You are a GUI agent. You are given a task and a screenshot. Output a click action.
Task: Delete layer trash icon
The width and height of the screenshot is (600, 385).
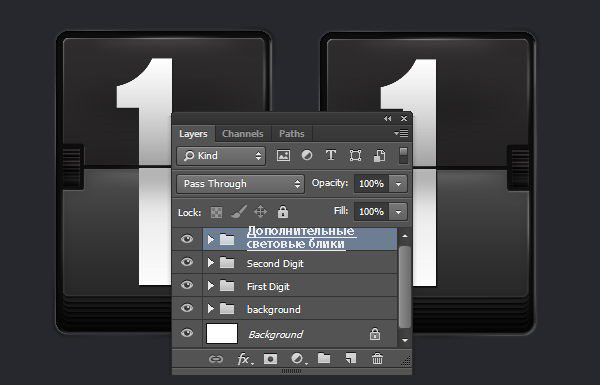(x=377, y=359)
